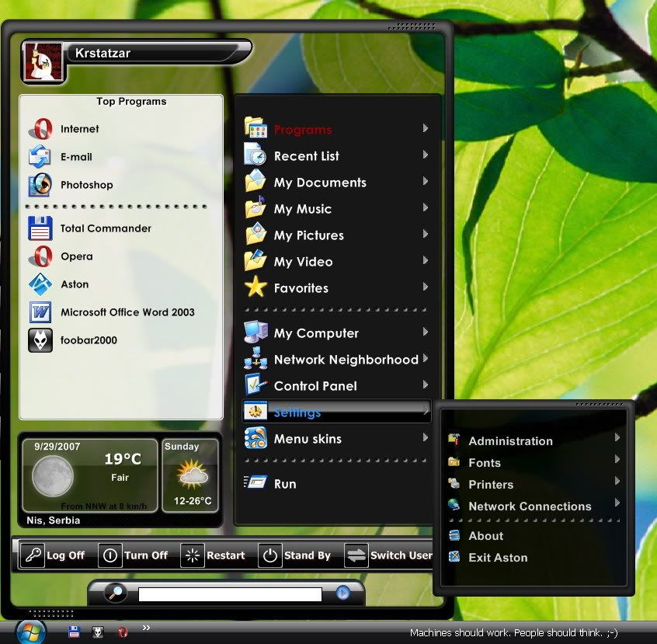Click the magnifying glass search icon
Screen dimensions: 657x644
click(114, 594)
